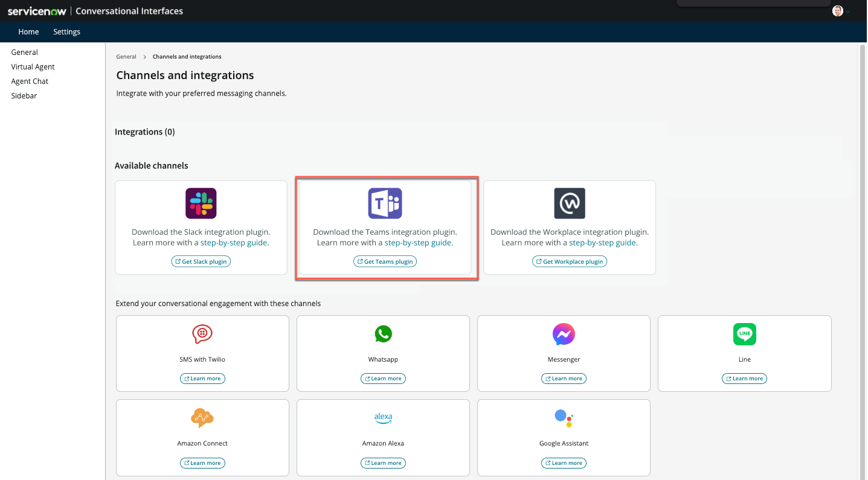The height and width of the screenshot is (480, 868).
Task: Click the SMS with Twilio label
Action: [x=202, y=359]
